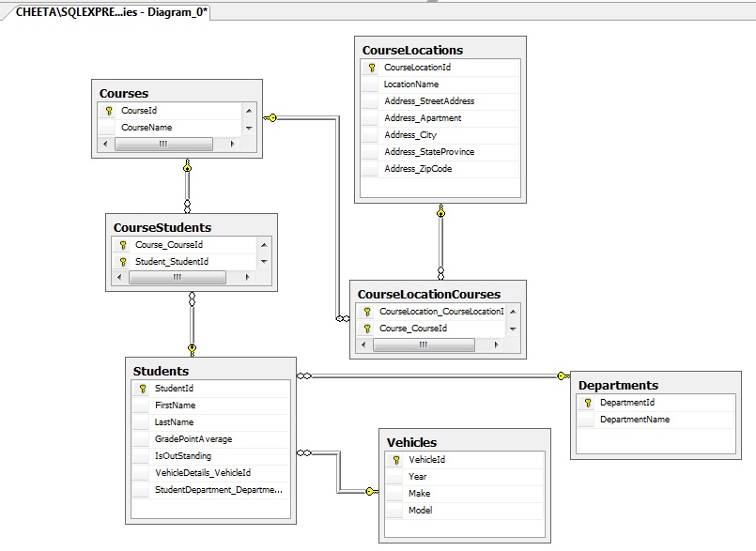Select key icon of CourseLocation_CourseLocationId row

pyautogui.click(x=367, y=312)
